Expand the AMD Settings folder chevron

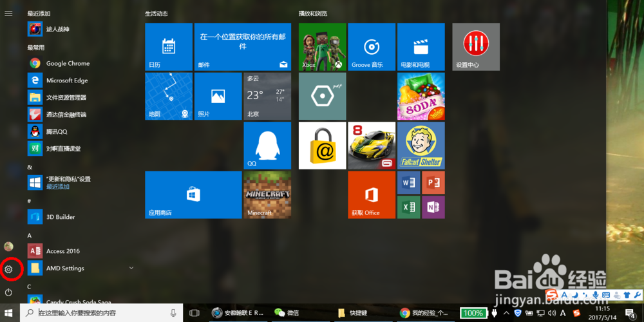(131, 268)
